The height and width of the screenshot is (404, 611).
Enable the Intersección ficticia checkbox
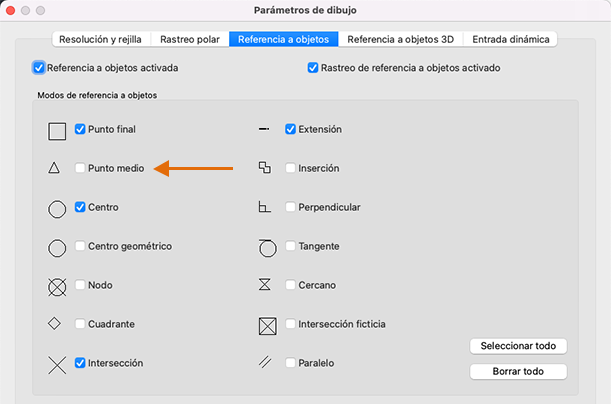coord(290,324)
